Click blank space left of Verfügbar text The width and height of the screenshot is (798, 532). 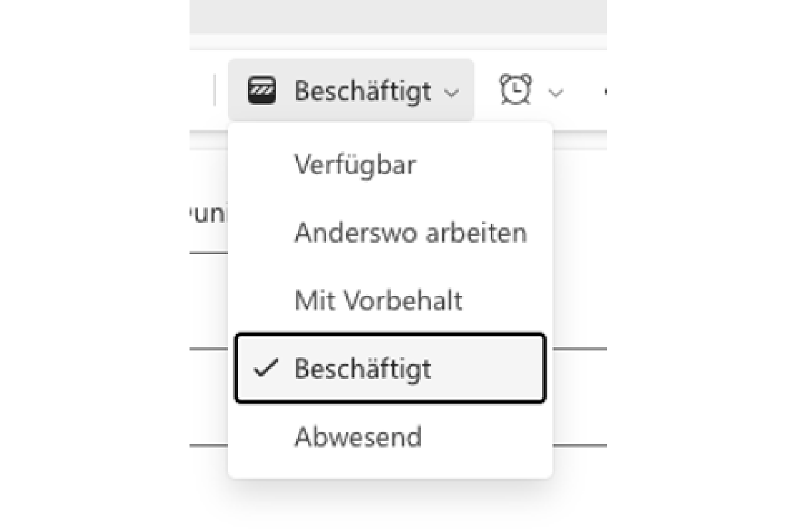point(261,164)
